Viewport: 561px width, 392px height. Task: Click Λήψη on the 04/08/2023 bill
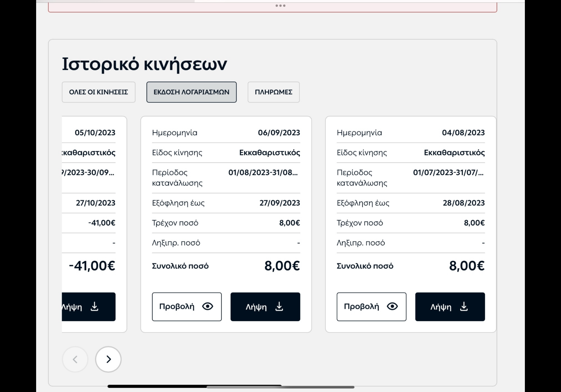[450, 307]
